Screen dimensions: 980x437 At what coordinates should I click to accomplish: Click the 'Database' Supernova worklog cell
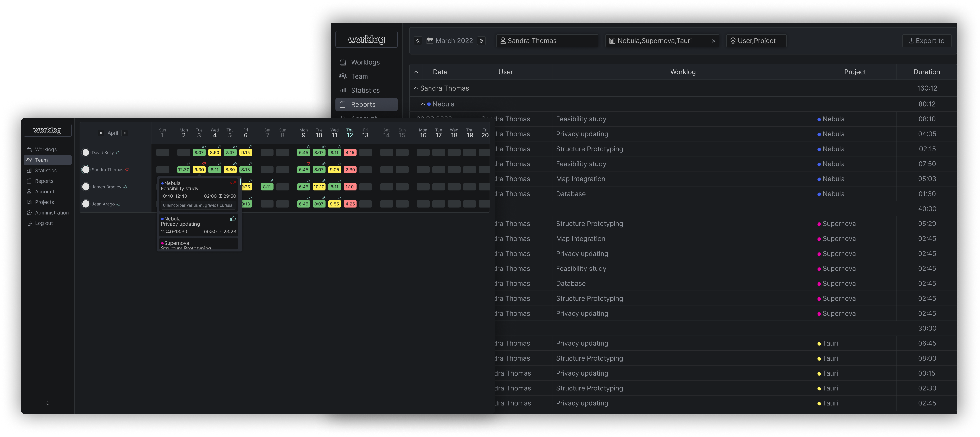tap(683, 283)
